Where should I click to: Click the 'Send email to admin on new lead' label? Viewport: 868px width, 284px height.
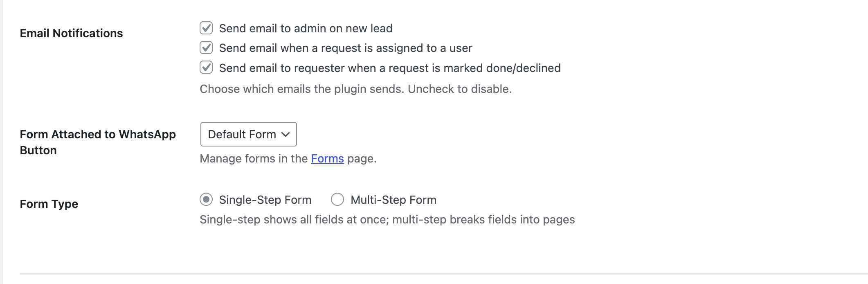click(306, 29)
